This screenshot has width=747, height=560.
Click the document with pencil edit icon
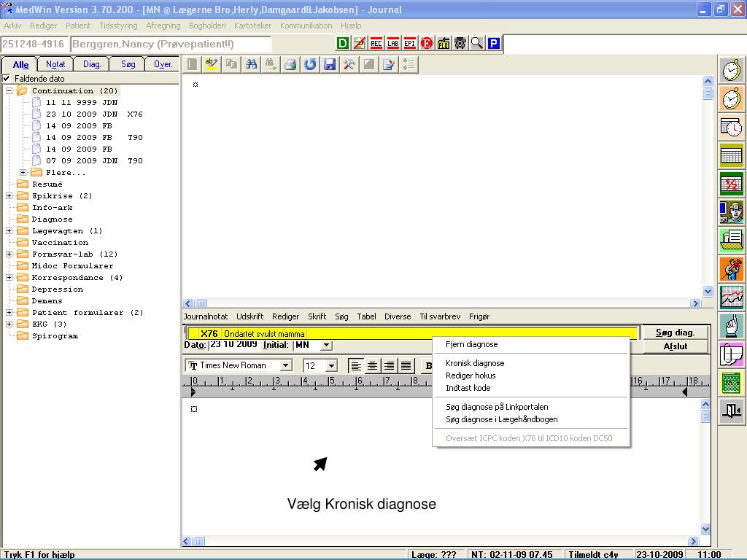coord(389,64)
